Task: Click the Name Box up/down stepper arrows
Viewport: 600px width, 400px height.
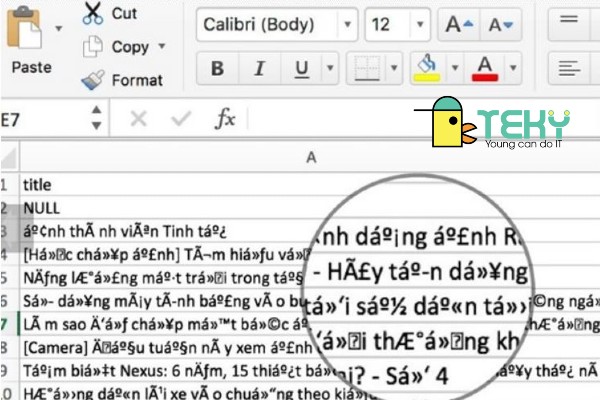Action: click(96, 118)
